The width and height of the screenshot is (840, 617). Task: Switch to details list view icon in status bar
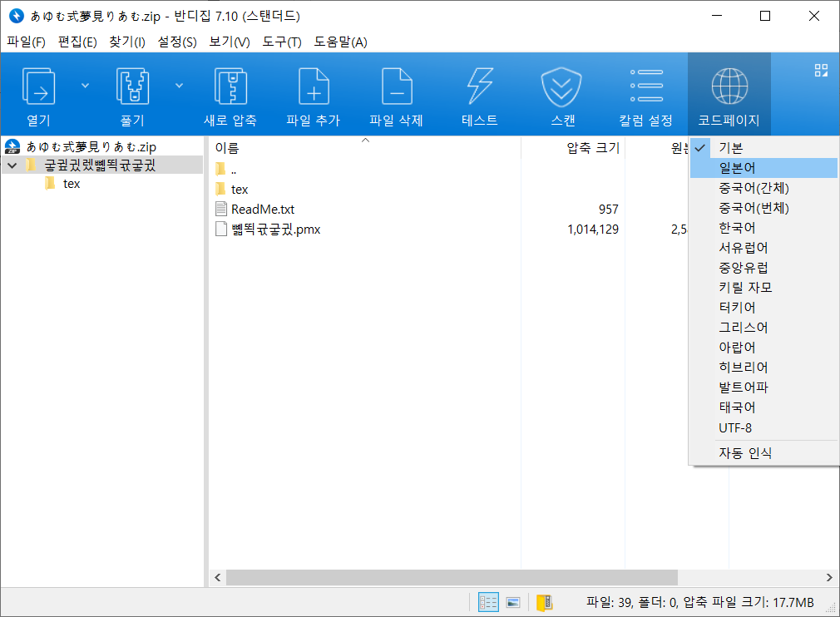pyautogui.click(x=488, y=602)
